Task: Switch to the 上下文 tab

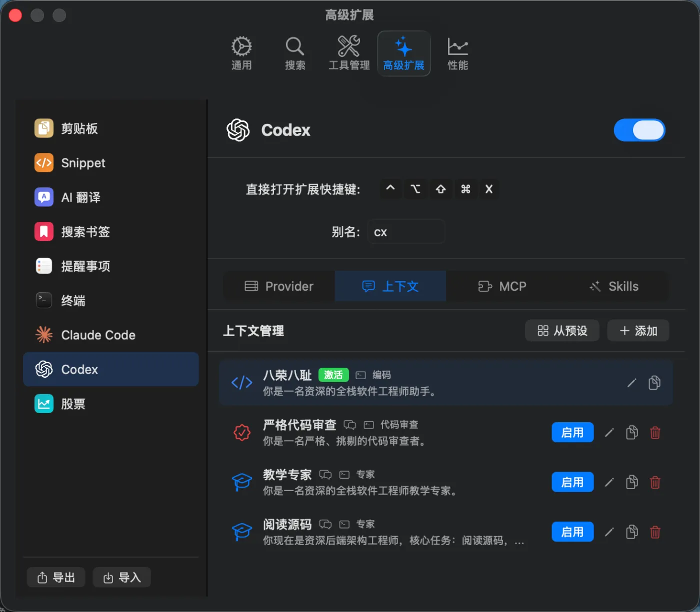Action: 390,286
